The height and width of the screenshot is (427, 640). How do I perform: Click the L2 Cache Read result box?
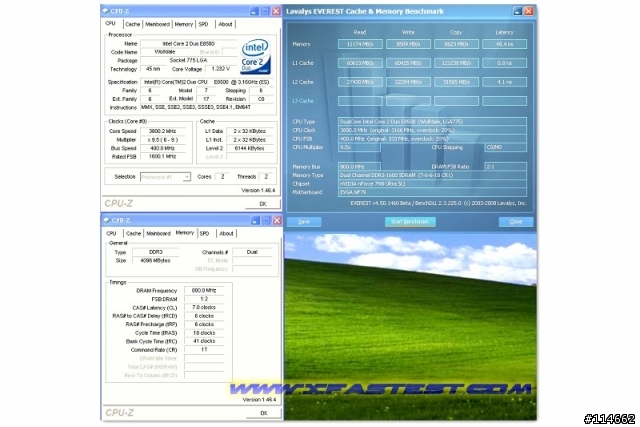coord(360,82)
